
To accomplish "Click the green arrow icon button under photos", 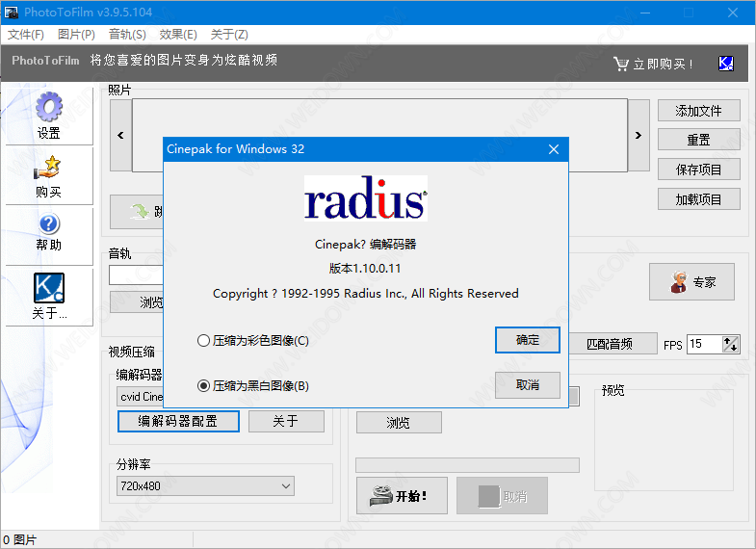I will coord(138,211).
